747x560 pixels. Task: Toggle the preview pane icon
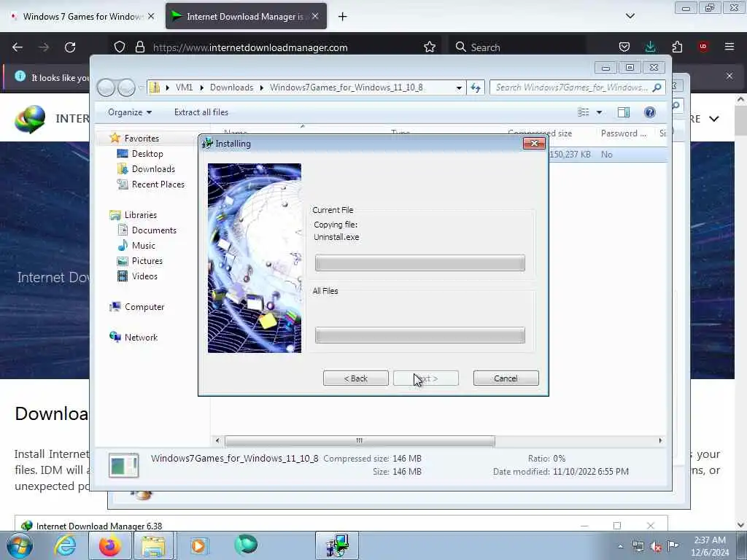[x=623, y=112]
